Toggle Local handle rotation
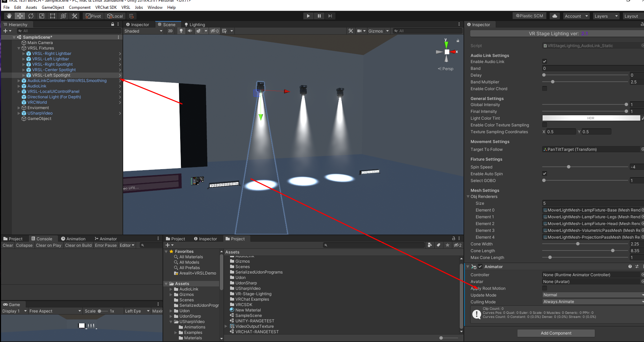Screen dimensions: 644x342 click(115, 16)
